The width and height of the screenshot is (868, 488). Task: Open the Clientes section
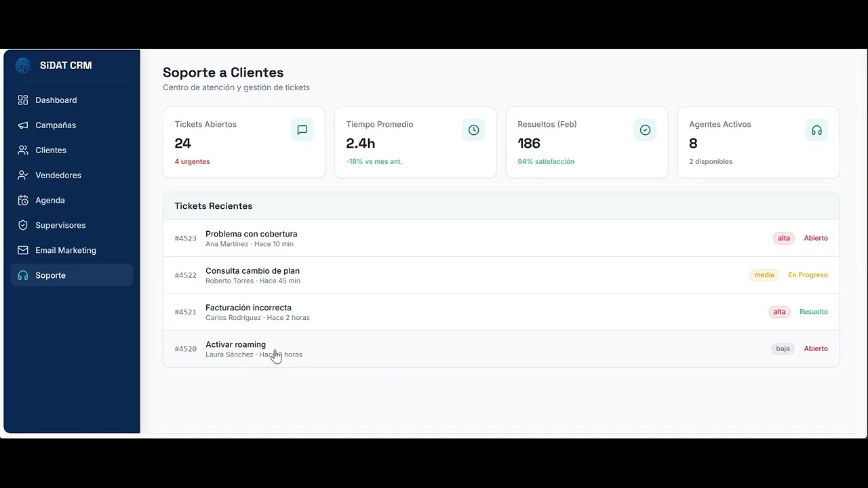coord(72,150)
